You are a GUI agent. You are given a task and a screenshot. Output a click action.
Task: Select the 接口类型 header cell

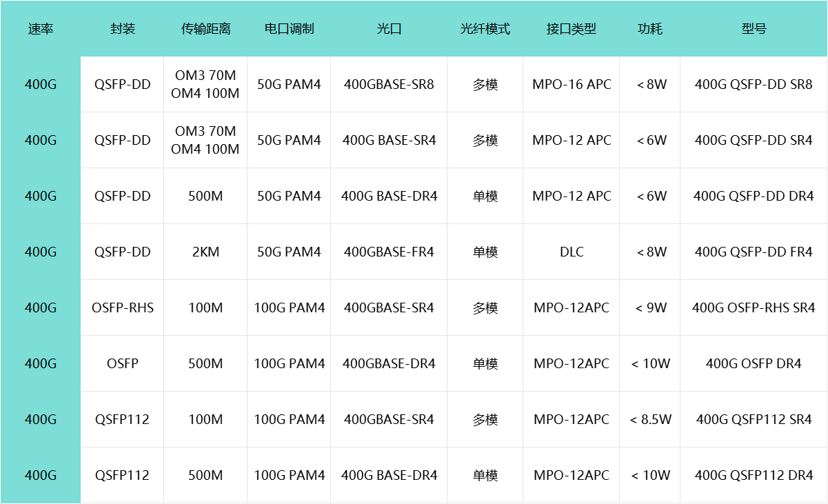571,29
